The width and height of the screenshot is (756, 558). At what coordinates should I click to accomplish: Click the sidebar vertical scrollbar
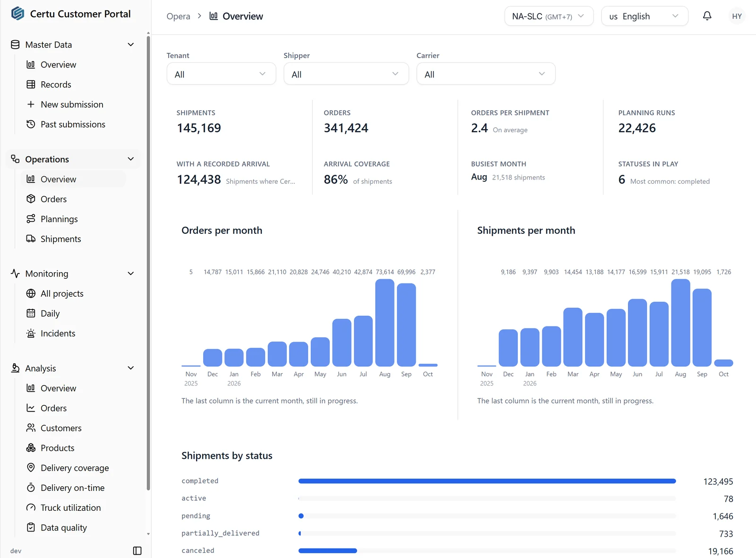pos(148,263)
